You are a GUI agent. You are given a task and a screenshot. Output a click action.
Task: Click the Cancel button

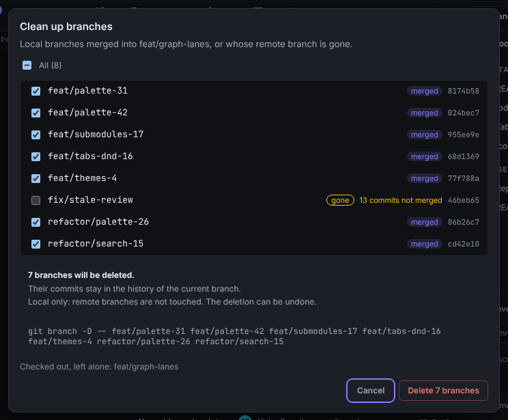tap(371, 391)
